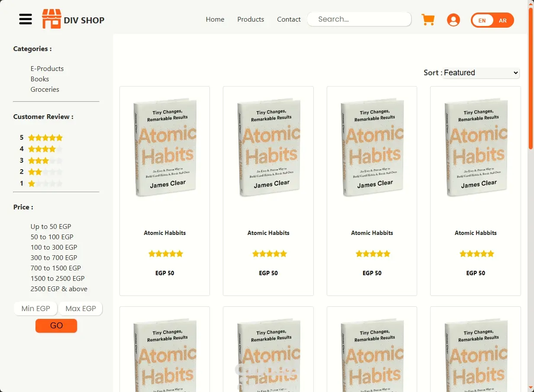Filter by 1 star customer review
Screen dimensions: 534x392
[41, 183]
